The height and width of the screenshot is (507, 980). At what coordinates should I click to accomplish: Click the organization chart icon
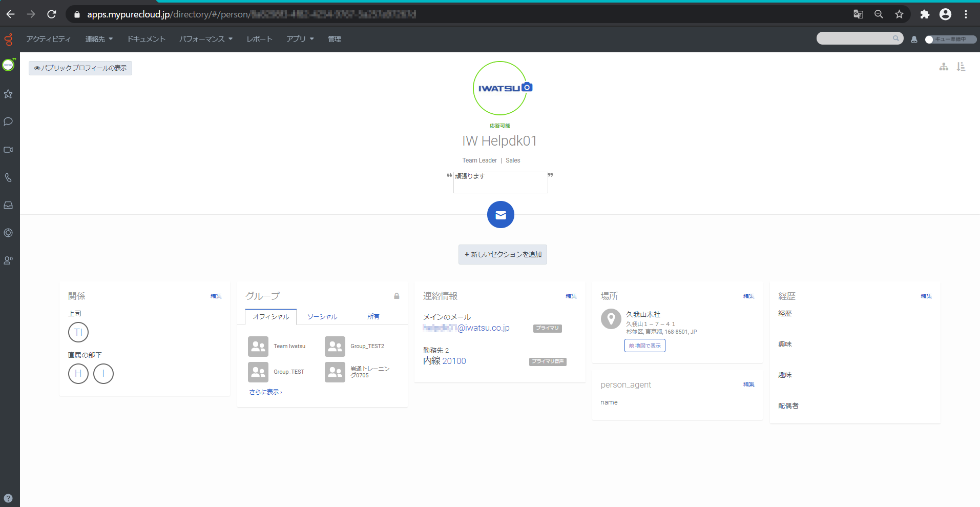tap(944, 67)
